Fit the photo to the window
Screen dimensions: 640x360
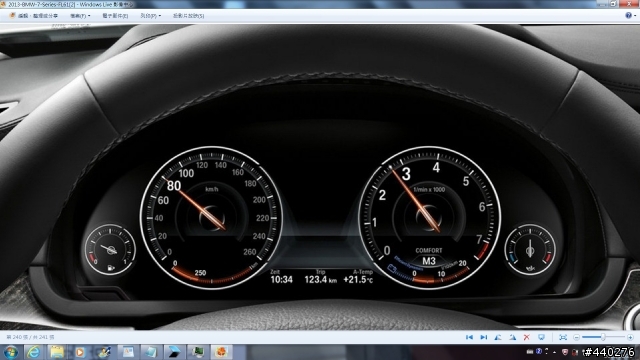click(563, 337)
